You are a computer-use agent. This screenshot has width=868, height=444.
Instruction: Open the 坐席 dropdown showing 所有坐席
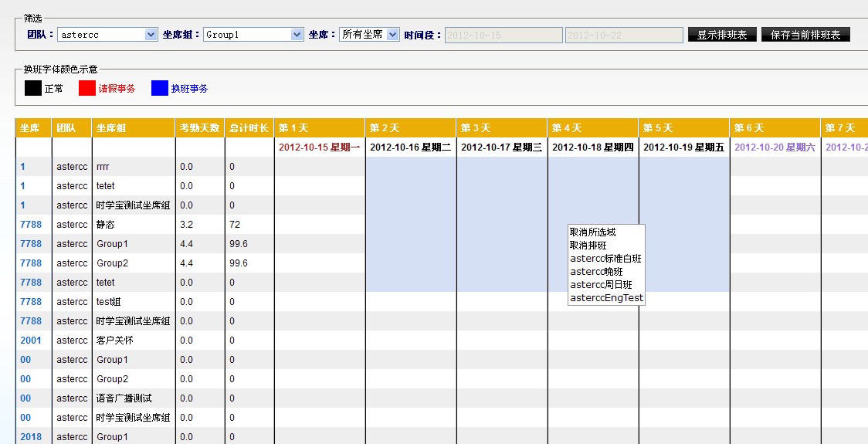click(369, 35)
